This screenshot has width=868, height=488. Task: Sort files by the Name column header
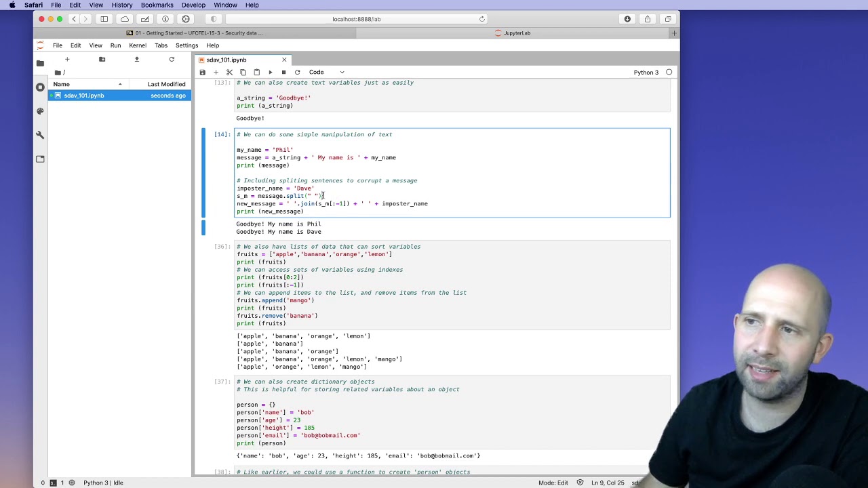[88, 84]
